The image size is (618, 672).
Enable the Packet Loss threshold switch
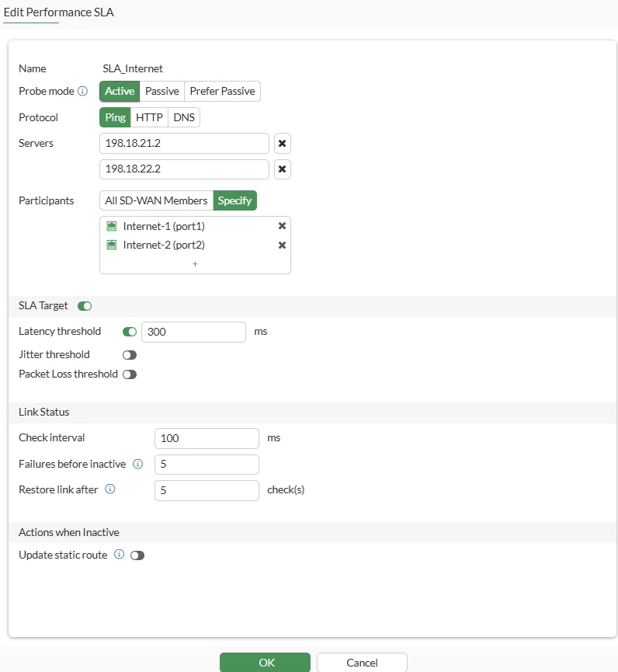coord(130,374)
